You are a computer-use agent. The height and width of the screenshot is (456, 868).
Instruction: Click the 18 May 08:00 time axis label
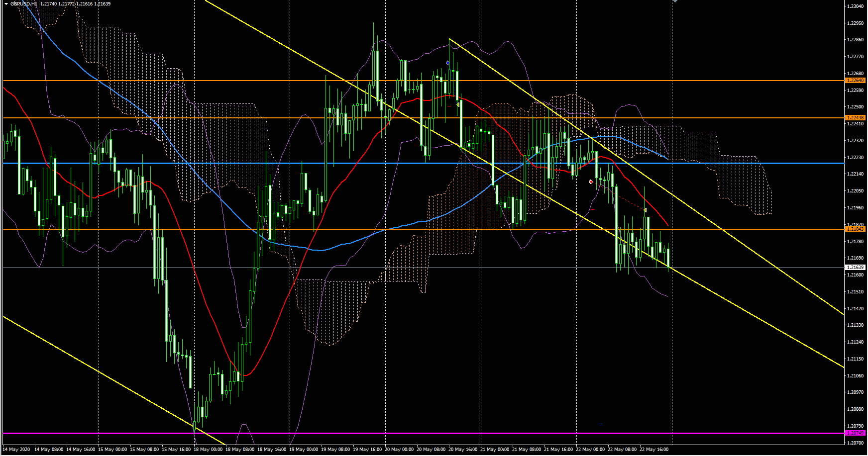[x=240, y=450]
